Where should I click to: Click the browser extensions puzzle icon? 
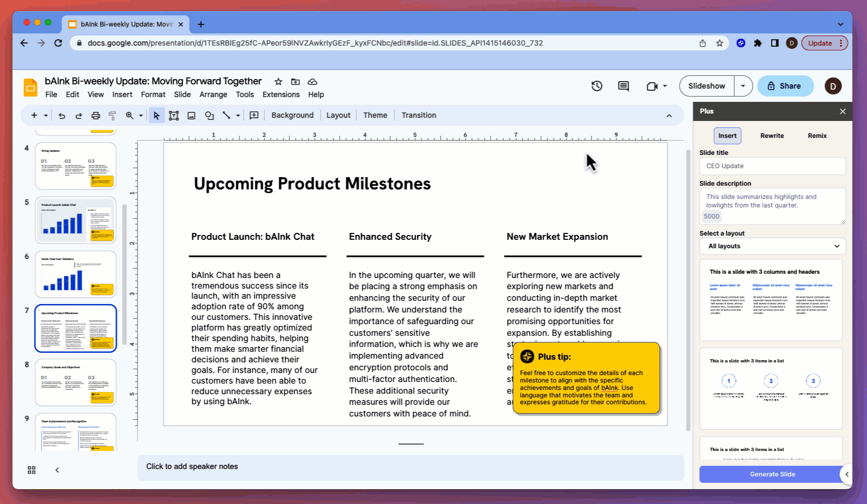click(x=758, y=43)
